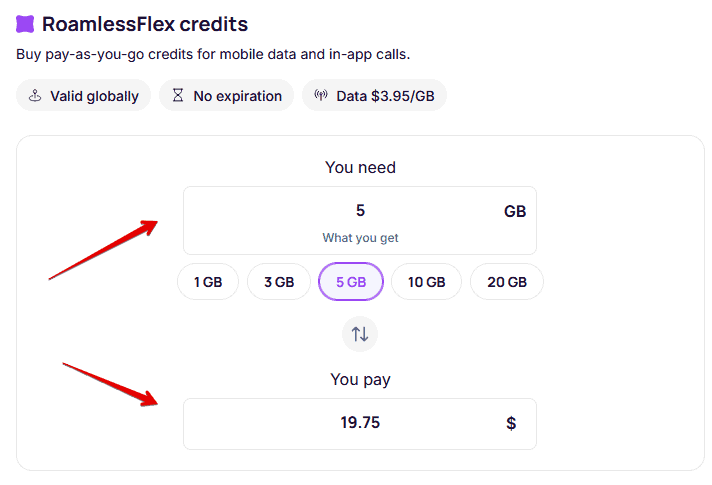Select the 1 GB preset option
Screen dimensions: 712x485
point(208,282)
